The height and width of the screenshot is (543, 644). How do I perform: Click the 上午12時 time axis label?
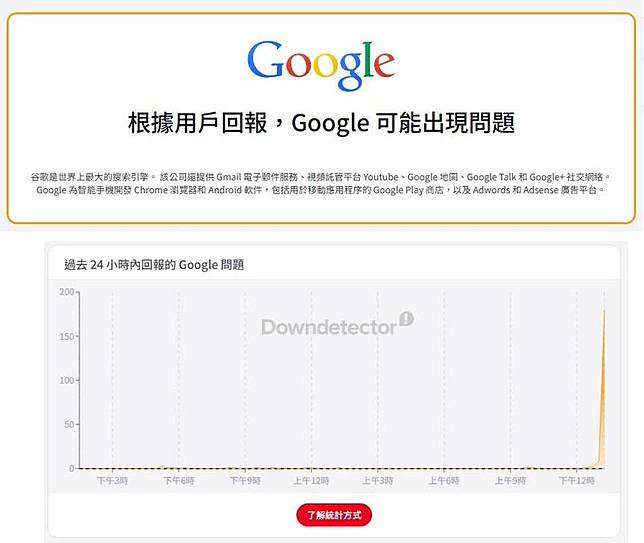click(x=311, y=481)
